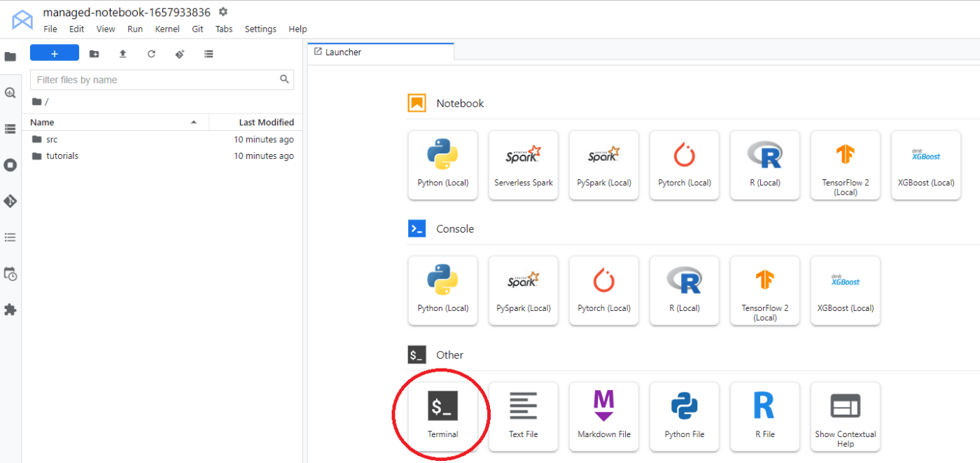Open the Kernel menu

click(167, 29)
